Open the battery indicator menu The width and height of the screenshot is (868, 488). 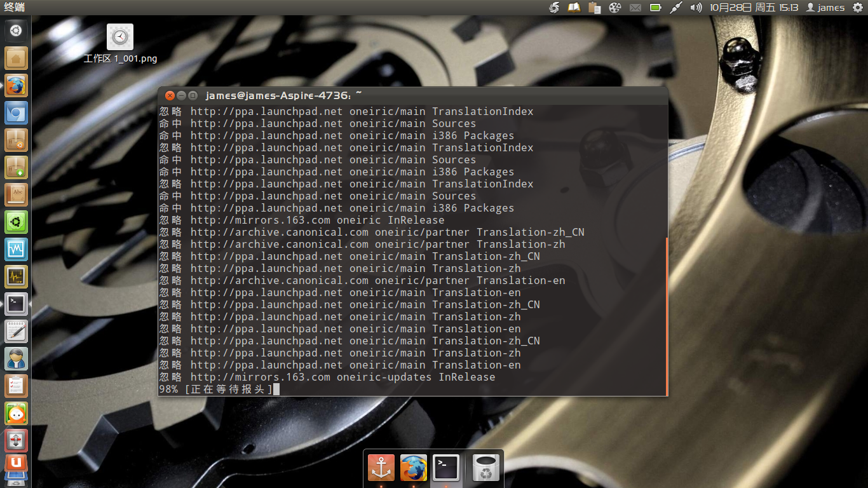click(655, 8)
